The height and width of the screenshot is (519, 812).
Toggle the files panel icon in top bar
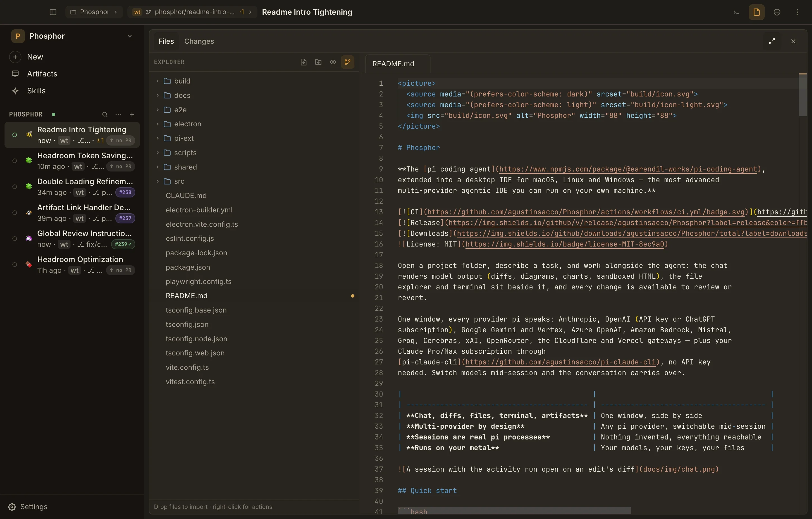(756, 12)
